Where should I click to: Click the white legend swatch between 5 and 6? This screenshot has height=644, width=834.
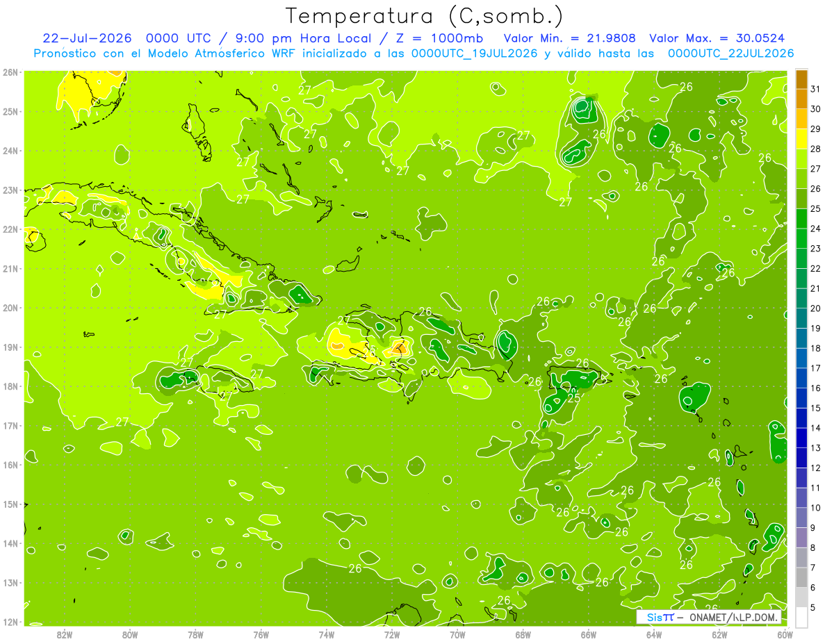coord(801,597)
